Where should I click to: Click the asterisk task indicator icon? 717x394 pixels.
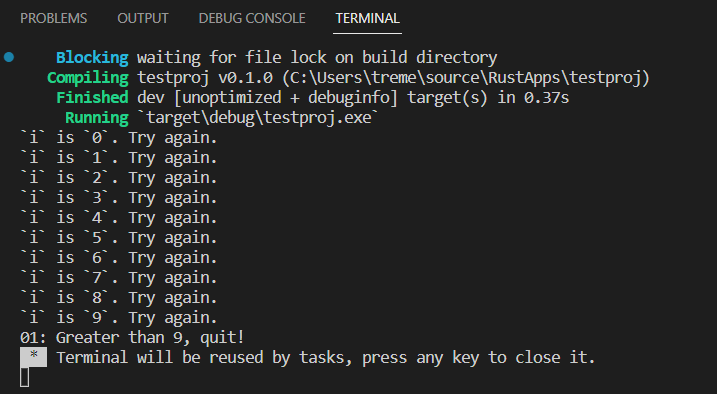point(33,357)
